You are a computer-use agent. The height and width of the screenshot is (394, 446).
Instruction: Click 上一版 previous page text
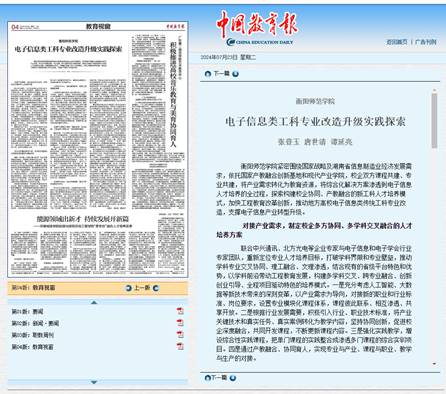click(x=142, y=288)
